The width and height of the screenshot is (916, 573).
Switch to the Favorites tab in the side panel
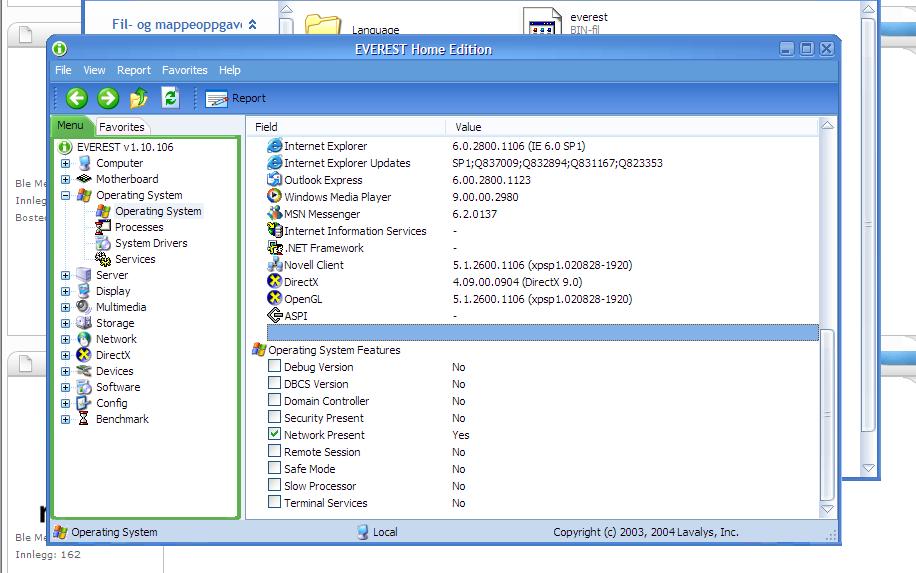122,127
